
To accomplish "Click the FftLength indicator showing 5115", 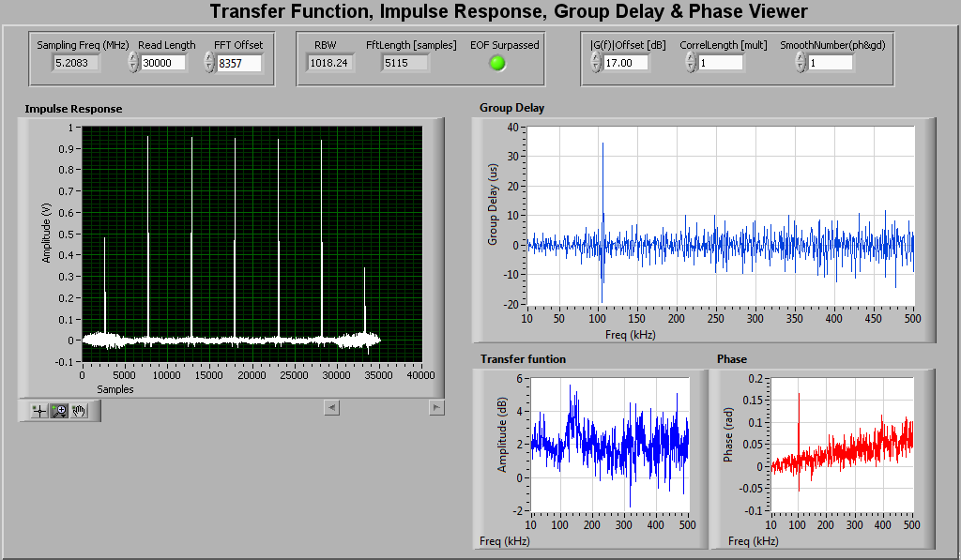I will pos(405,63).
